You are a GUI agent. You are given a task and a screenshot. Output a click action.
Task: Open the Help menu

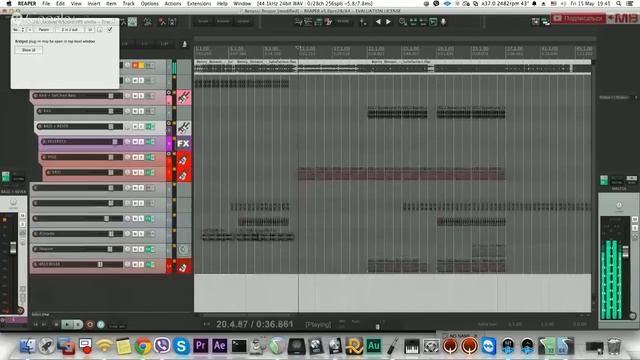click(222, 3)
